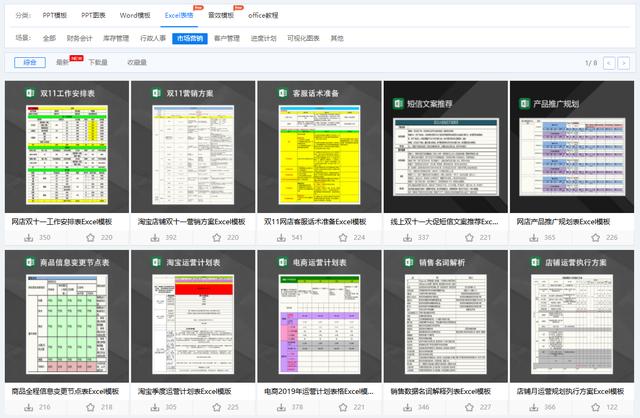
Task: Switch to PPT模板 category tab
Action: (x=55, y=15)
